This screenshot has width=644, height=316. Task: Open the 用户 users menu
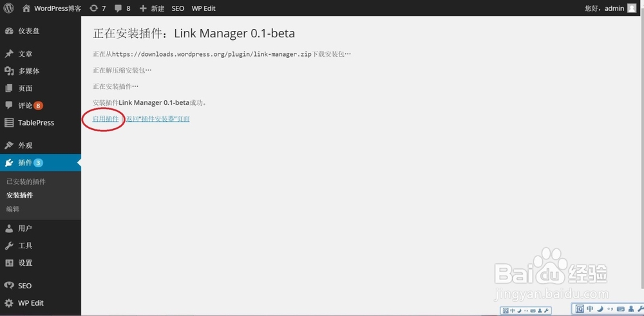[25, 228]
